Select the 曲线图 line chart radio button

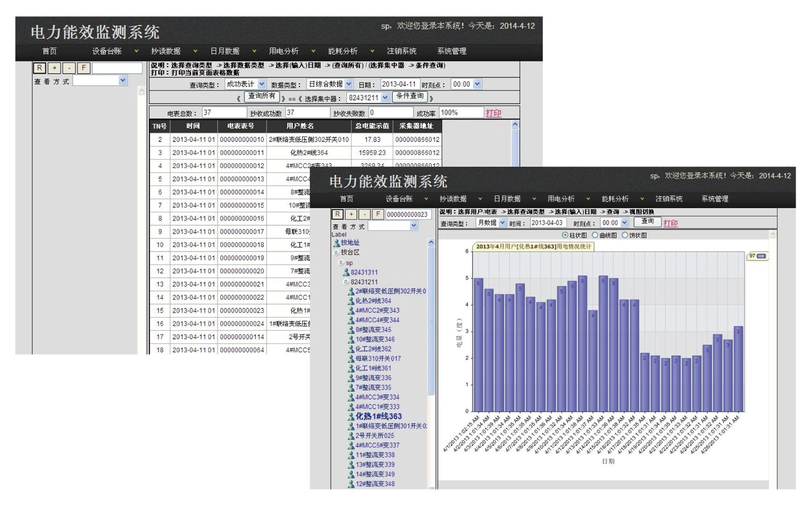click(x=595, y=235)
